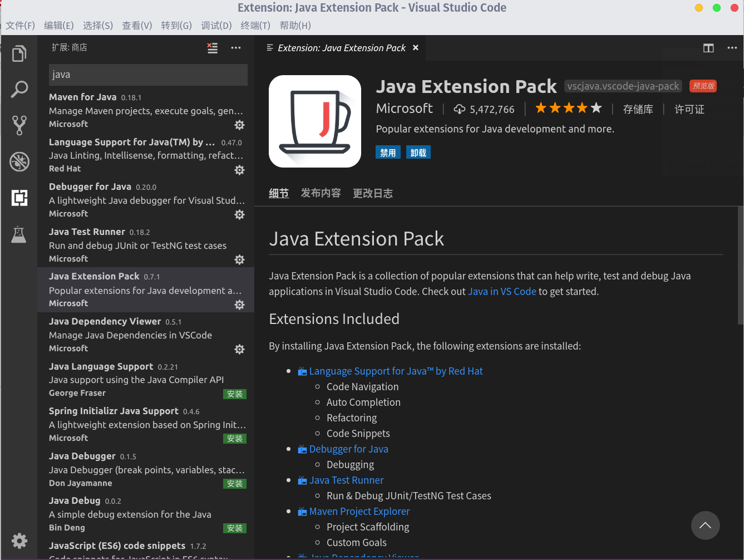Select JavaScript (ES6) code snippets entry
This screenshot has height=560, width=744.
click(x=146, y=548)
